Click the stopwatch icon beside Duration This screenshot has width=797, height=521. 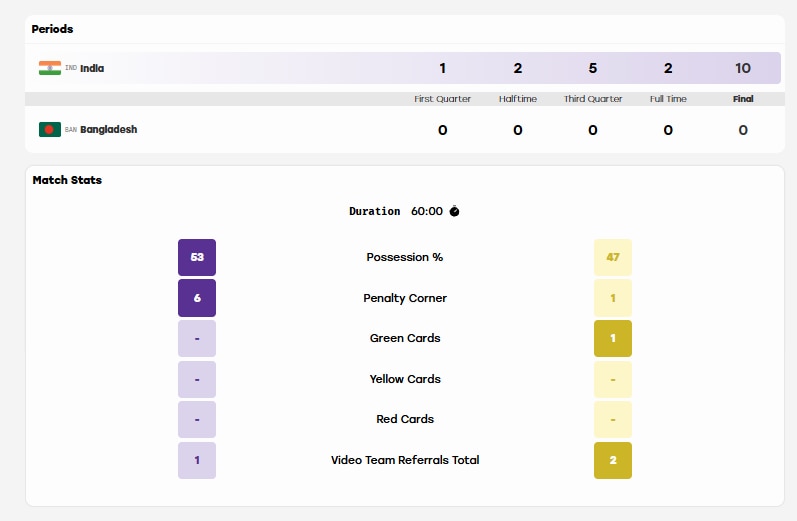click(454, 211)
